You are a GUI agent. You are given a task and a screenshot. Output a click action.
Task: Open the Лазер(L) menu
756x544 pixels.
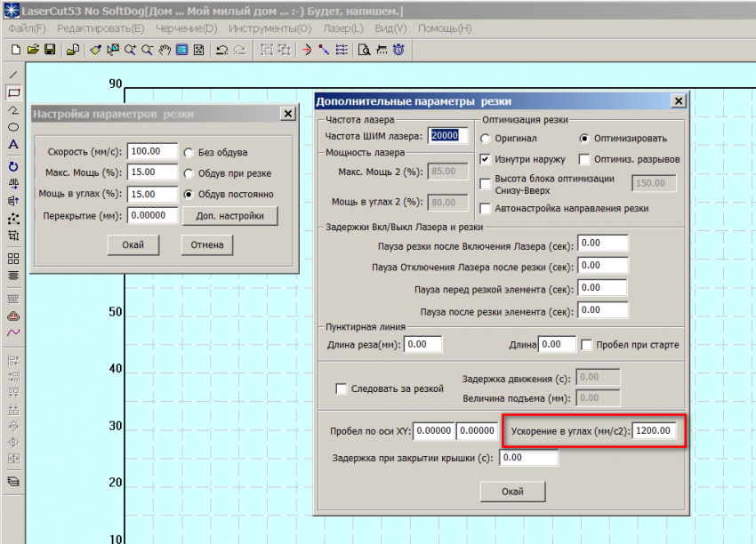343,28
